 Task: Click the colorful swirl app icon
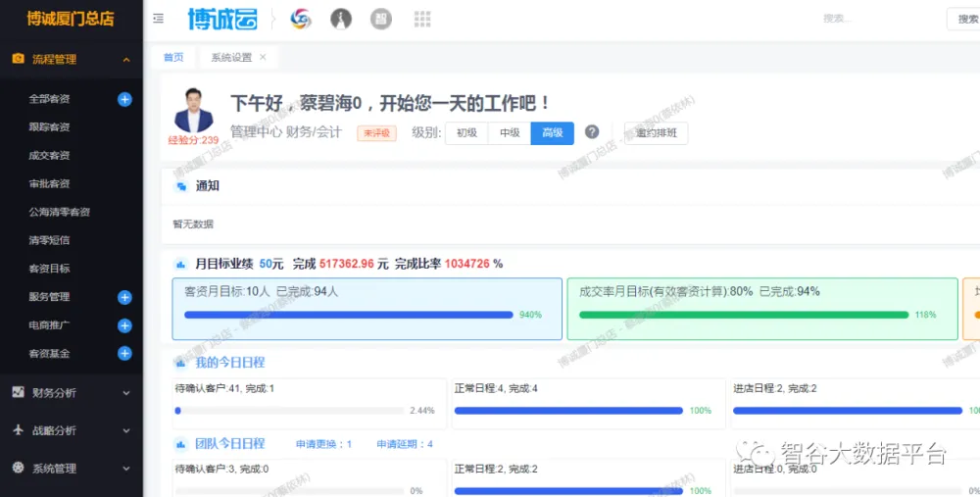(x=301, y=19)
